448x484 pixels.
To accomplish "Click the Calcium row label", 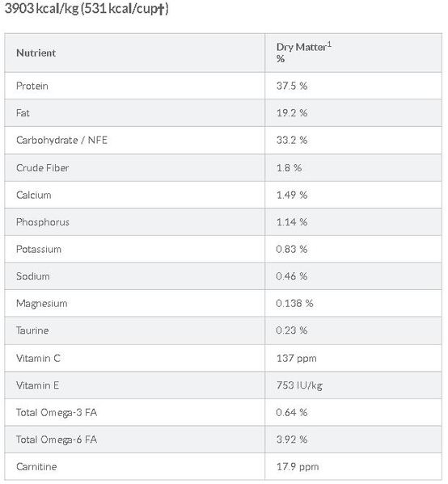I will (x=34, y=195).
